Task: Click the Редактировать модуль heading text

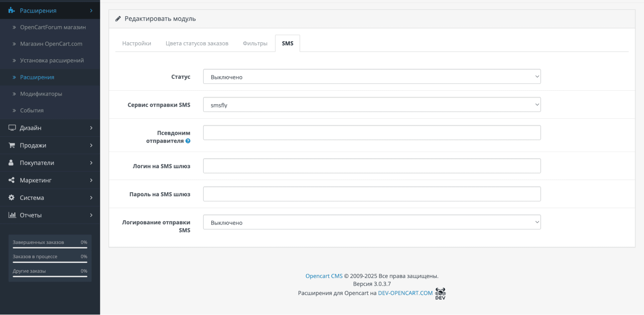Action: click(x=160, y=19)
